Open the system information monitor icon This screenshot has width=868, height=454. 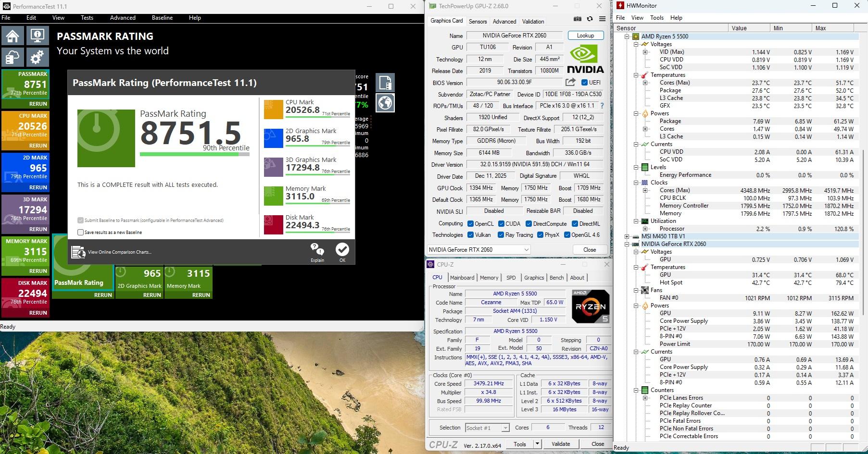(x=38, y=36)
